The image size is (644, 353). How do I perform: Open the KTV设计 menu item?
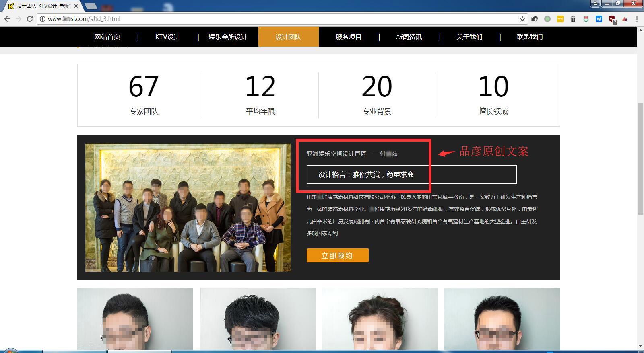pos(167,37)
